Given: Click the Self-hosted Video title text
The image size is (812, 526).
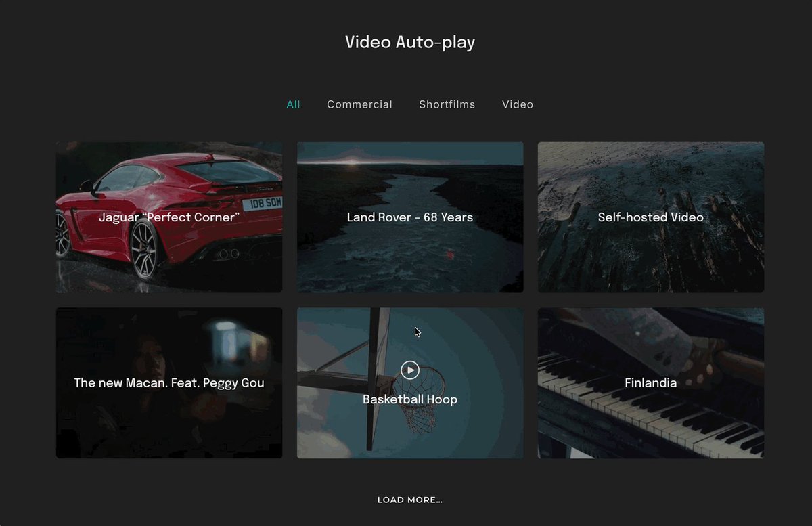Looking at the screenshot, I should (651, 217).
